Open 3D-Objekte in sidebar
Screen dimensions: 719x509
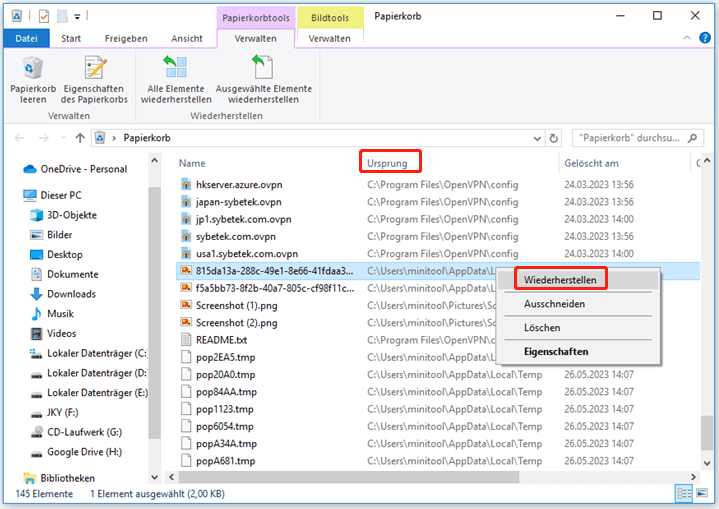point(63,215)
